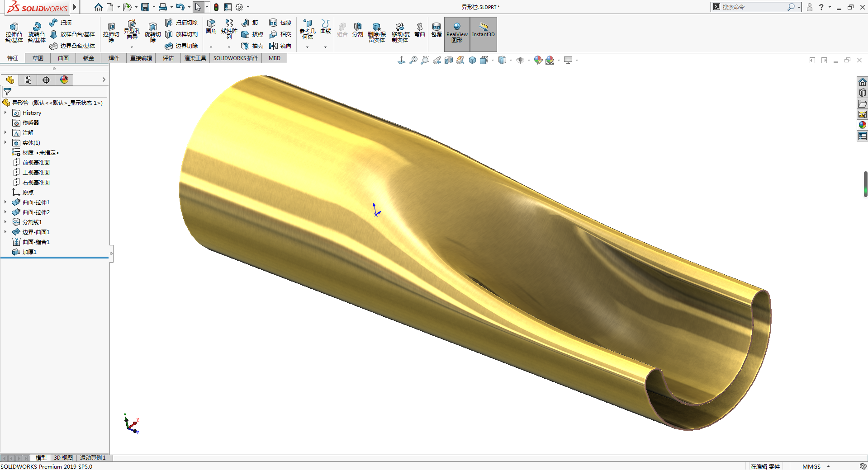This screenshot has height=470, width=868.
Task: Open the 异型孔向导 hole wizard
Action: coord(132,30)
